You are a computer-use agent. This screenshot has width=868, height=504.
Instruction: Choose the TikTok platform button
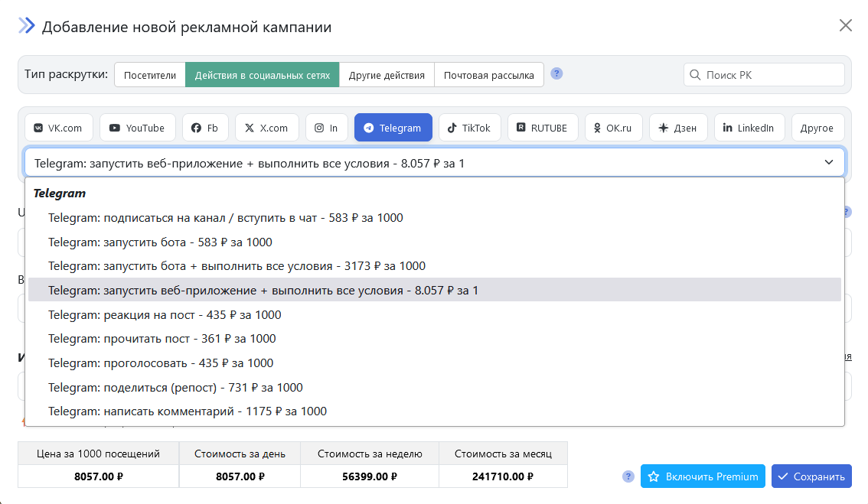click(x=469, y=128)
